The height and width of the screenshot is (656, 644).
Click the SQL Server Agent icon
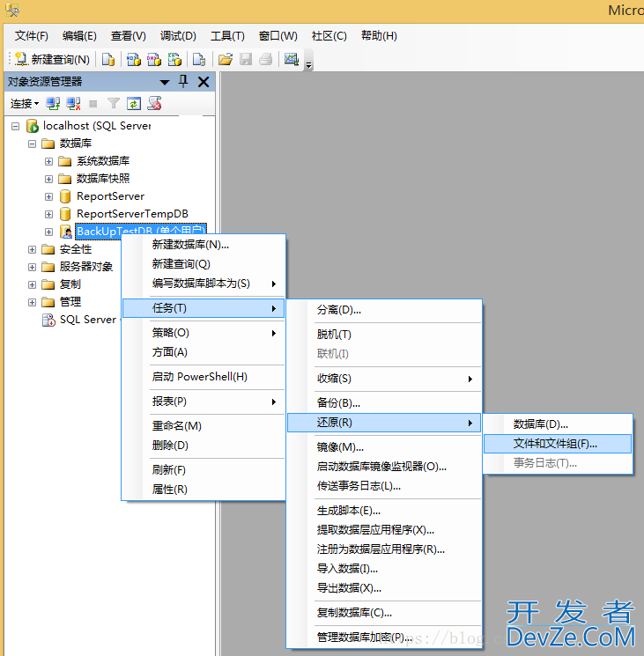pyautogui.click(x=48, y=320)
